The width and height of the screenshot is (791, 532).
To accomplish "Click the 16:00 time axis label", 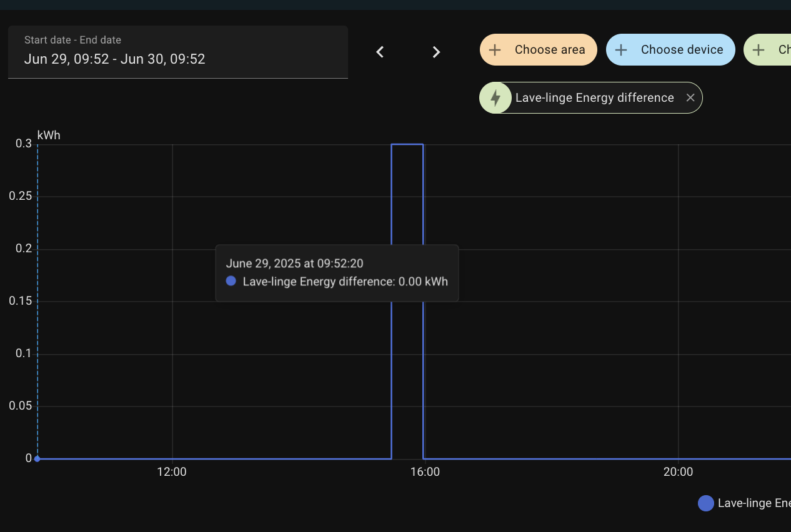I will click(425, 472).
